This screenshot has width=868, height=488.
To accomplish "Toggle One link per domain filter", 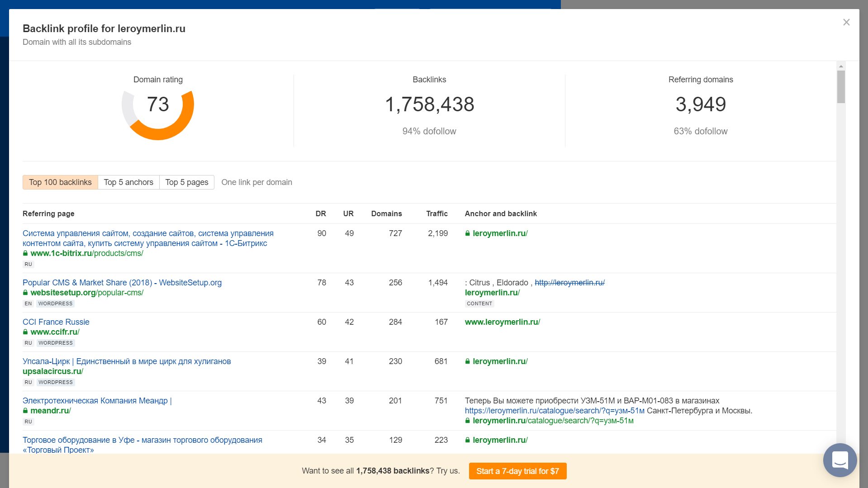I will 256,182.
